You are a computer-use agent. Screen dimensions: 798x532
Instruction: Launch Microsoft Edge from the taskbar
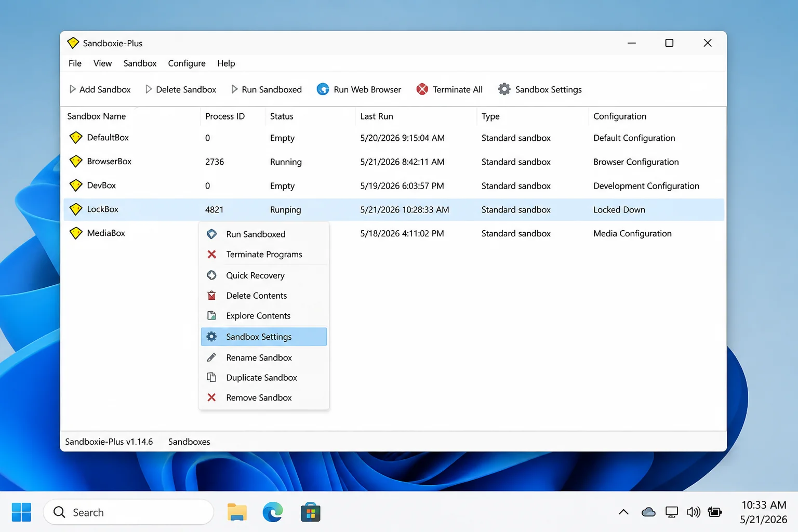tap(273, 513)
